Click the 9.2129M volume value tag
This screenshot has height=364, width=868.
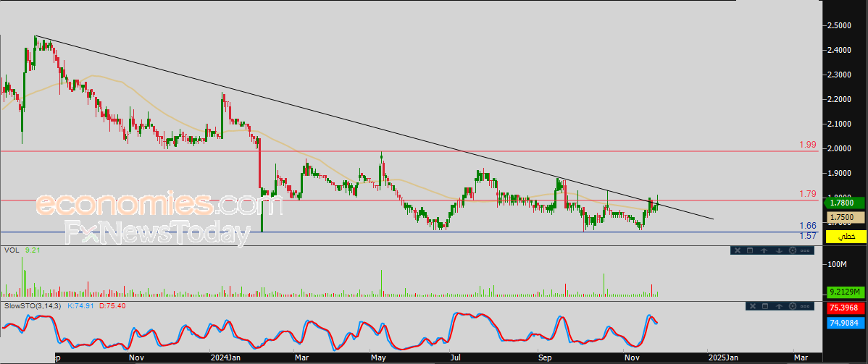(x=846, y=292)
